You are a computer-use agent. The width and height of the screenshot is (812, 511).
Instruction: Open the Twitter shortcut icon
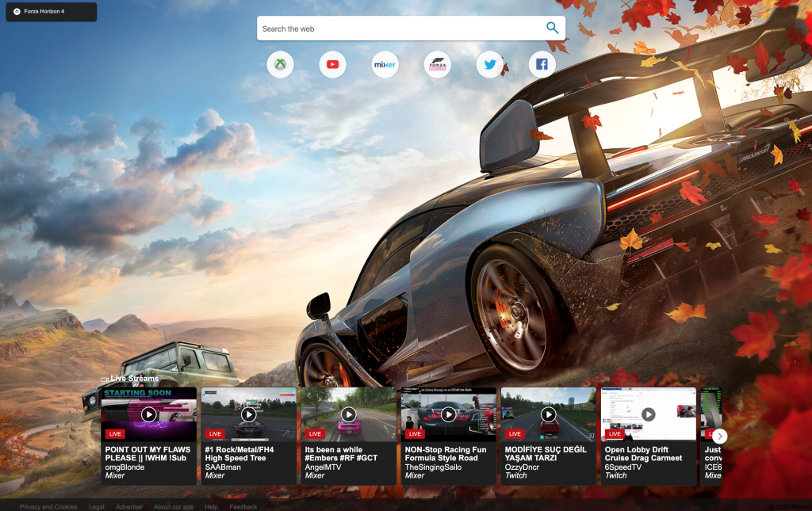(x=490, y=65)
